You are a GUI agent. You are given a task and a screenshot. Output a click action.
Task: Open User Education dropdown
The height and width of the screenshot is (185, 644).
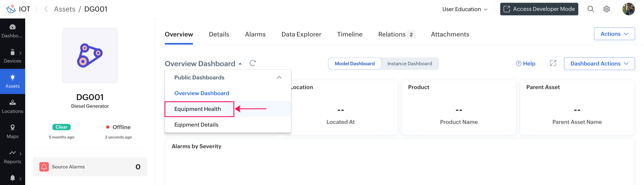coord(464,9)
